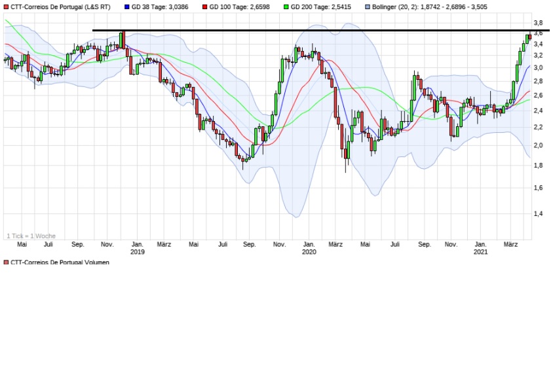Click the blue GD 38 Tage legend swatch
Viewport: 553px width, 392px height.
click(x=127, y=7)
